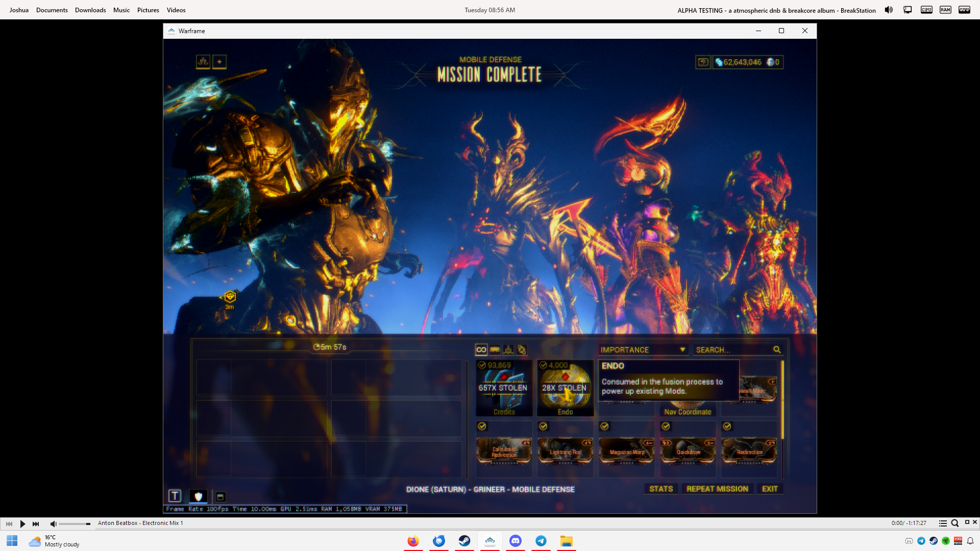Viewport: 980px width, 551px height.
Task: Play the current track
Action: pyautogui.click(x=22, y=523)
